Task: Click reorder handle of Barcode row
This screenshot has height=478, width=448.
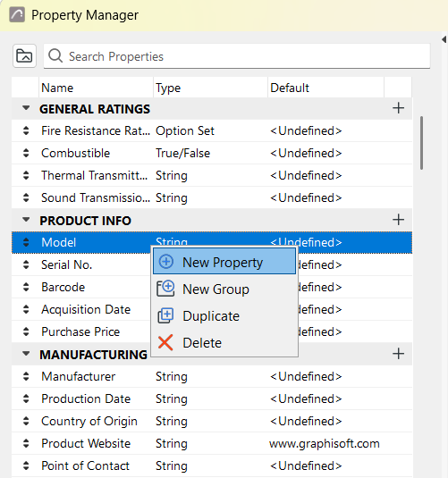Action: click(x=26, y=287)
